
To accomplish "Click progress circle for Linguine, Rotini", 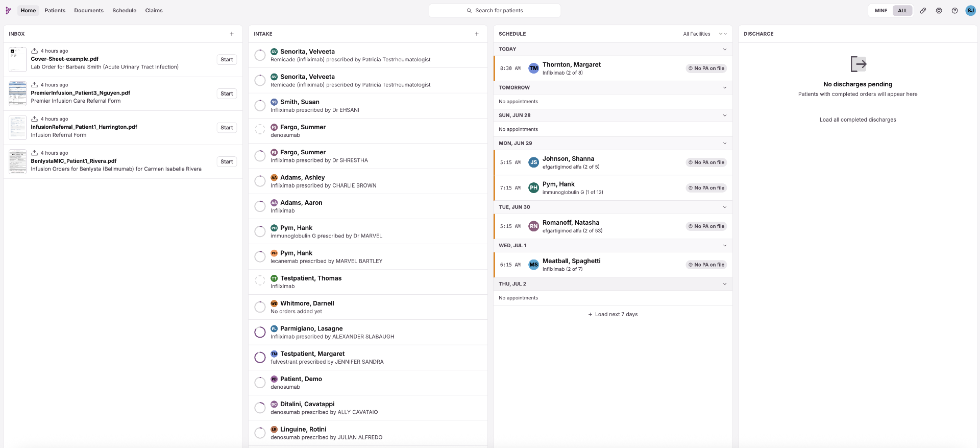I will pos(260,433).
